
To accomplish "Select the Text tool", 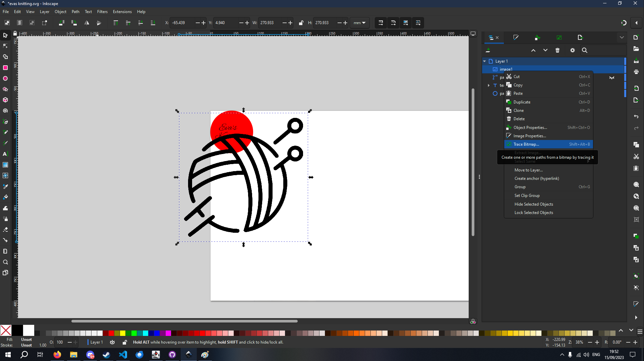I will click(x=5, y=154).
